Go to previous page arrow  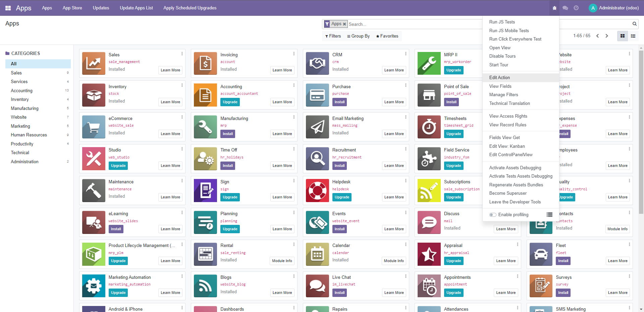597,36
